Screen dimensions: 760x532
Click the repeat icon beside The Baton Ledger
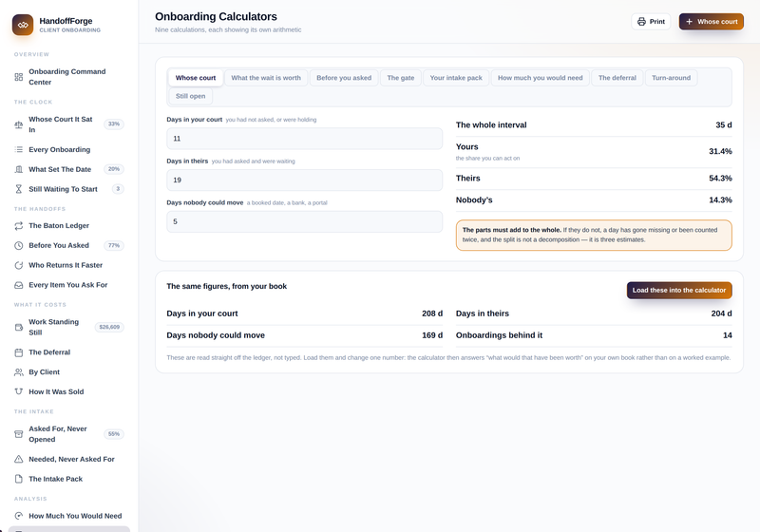pos(18,226)
